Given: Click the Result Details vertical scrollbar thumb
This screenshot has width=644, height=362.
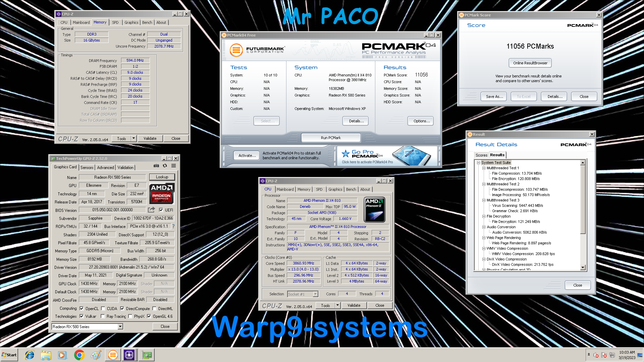Looking at the screenshot, I should (583, 199).
